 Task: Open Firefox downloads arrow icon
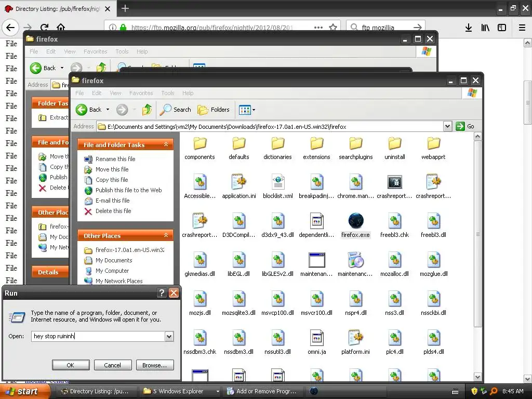(469, 28)
